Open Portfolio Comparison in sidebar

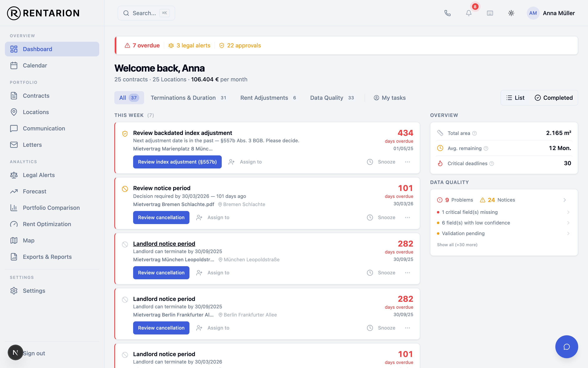click(x=52, y=208)
